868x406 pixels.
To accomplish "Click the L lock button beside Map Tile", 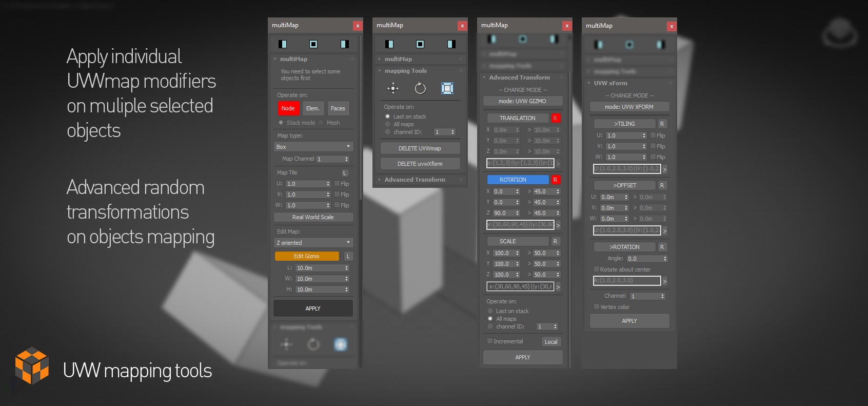I will pyautogui.click(x=345, y=173).
